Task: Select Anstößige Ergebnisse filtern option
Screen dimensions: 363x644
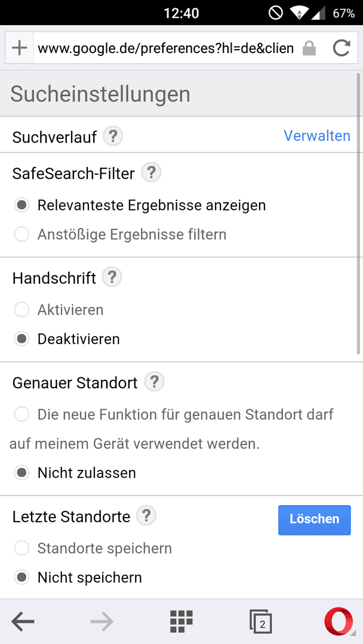Action: tap(21, 234)
